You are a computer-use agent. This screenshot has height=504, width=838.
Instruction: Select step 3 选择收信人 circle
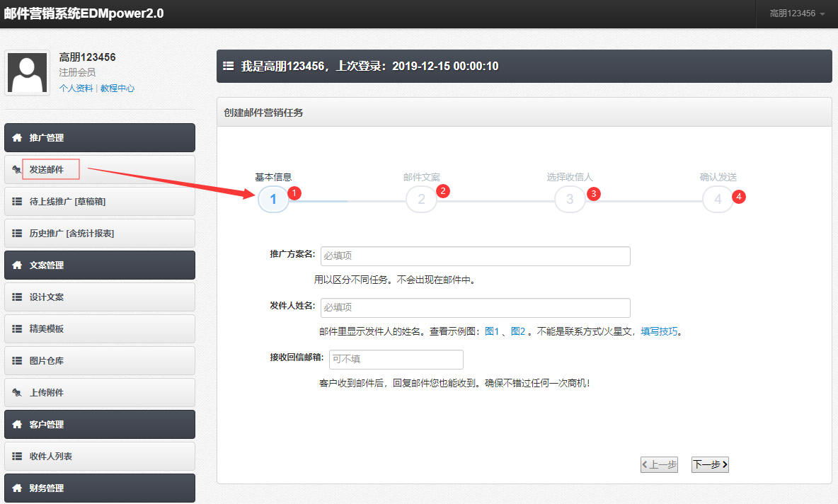[x=570, y=200]
